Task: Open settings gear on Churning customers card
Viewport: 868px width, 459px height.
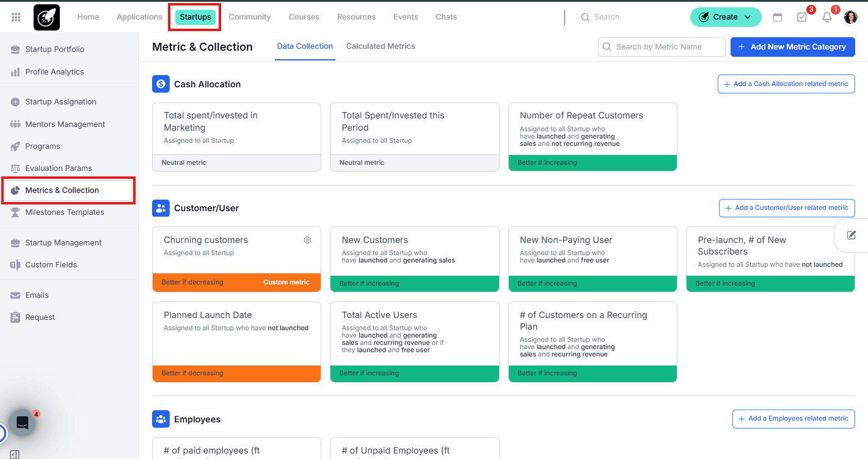Action: pos(307,240)
